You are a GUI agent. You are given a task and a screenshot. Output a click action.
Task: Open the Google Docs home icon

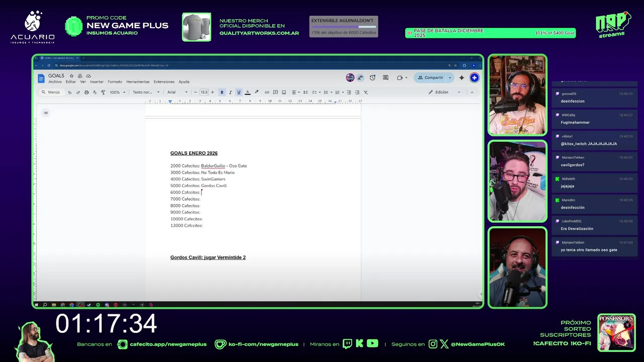41,78
